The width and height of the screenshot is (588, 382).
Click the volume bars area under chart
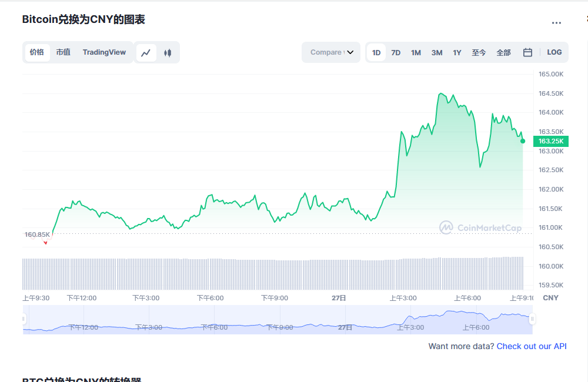(273, 273)
